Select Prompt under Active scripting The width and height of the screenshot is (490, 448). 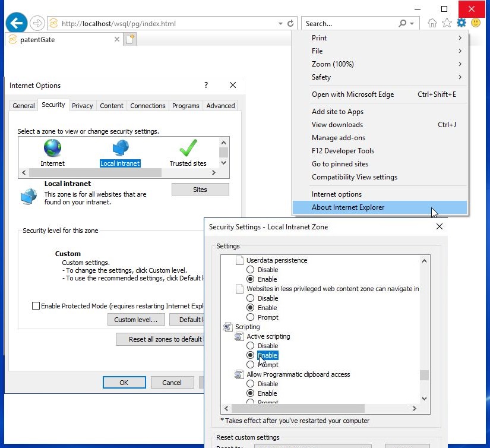click(250, 365)
